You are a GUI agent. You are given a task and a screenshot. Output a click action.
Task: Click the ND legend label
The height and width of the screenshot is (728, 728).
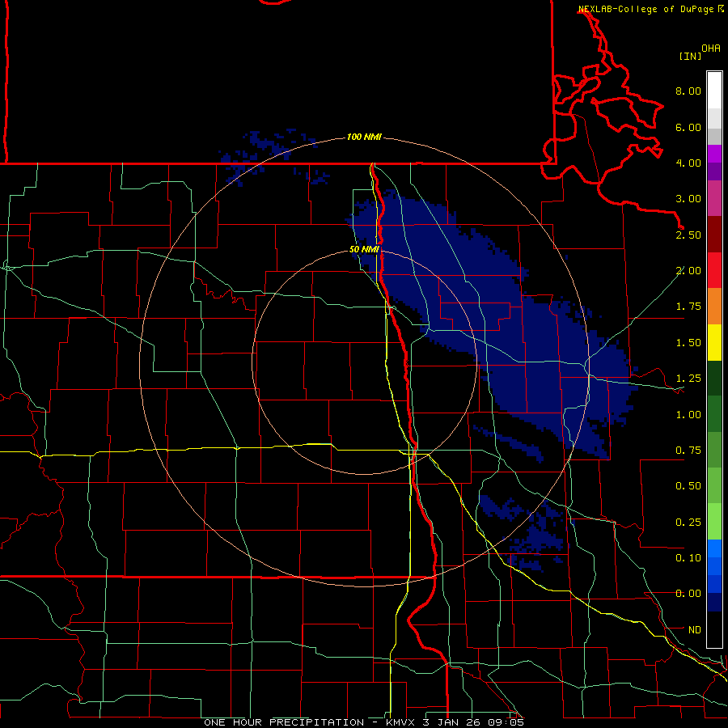[x=695, y=630]
